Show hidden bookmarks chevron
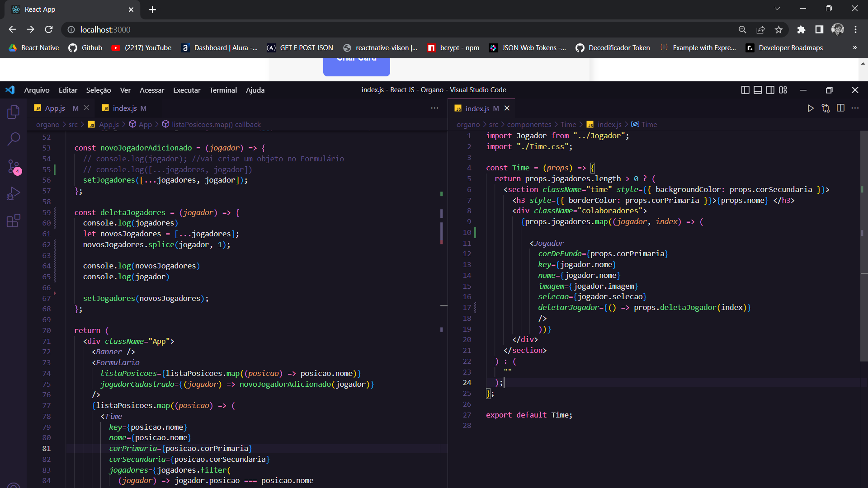868x488 pixels. click(x=855, y=48)
